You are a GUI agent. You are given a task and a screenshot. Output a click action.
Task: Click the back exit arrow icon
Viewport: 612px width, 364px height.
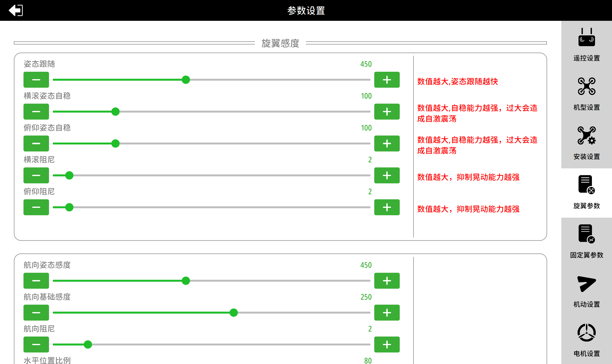[16, 10]
